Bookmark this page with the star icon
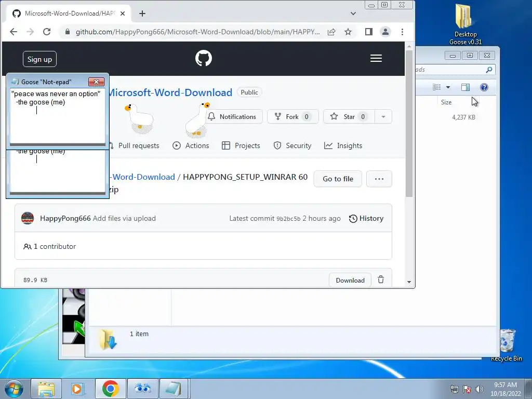Screen dimensions: 532x399 348,32
